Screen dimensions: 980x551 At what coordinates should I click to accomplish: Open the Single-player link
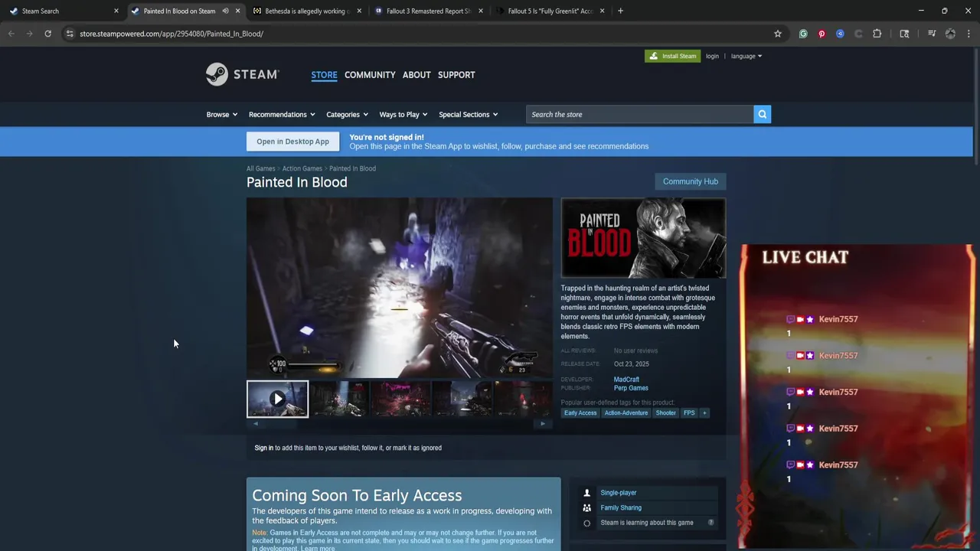618,493
